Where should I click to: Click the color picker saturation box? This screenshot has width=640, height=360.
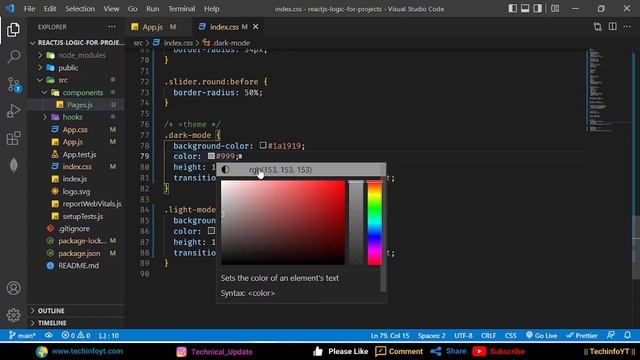(x=283, y=222)
